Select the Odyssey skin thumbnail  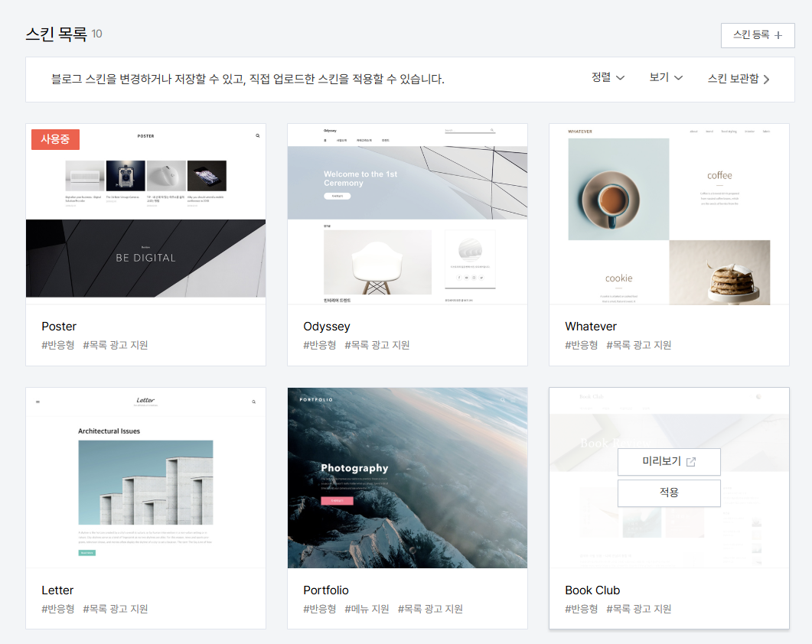pyautogui.click(x=408, y=214)
